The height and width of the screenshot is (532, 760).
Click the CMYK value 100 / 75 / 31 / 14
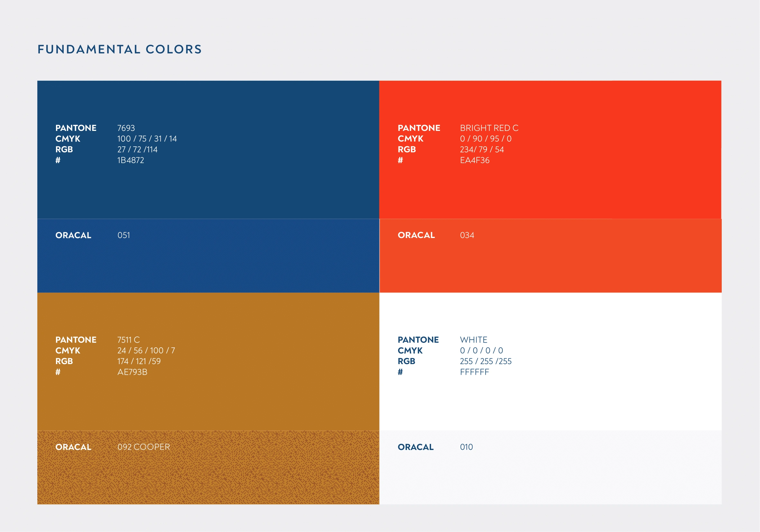pos(147,139)
